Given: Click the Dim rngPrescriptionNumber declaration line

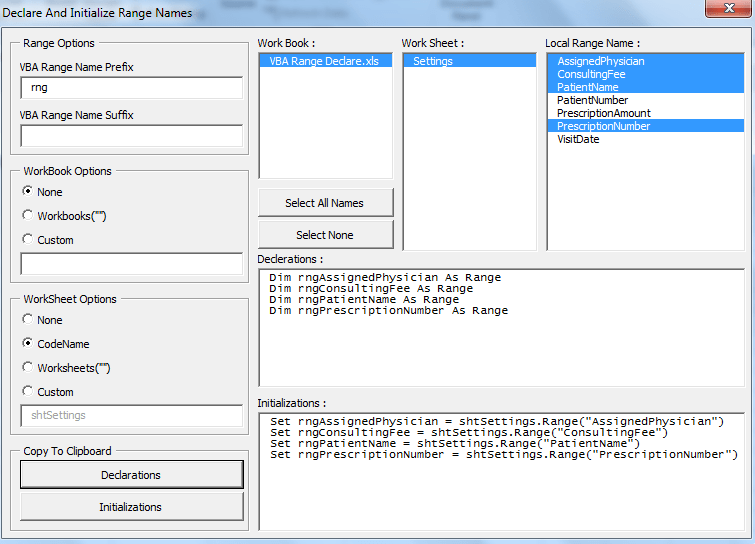Looking at the screenshot, I should point(388,311).
